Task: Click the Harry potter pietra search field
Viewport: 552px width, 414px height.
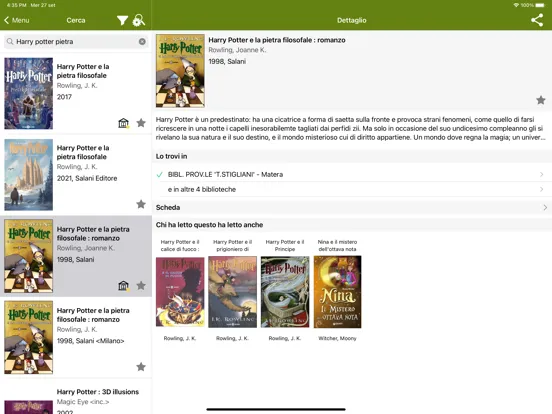Action: (76, 42)
